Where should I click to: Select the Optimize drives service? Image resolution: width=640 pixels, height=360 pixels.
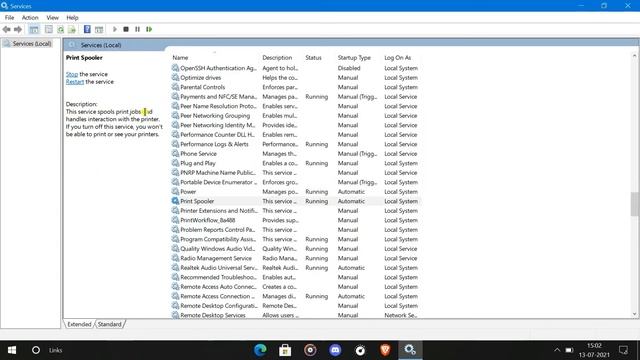click(296, 78)
